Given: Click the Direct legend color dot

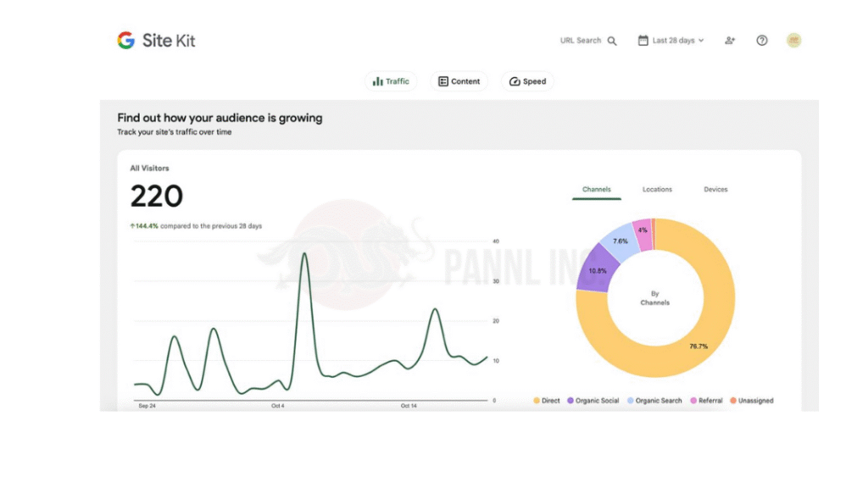Looking at the screenshot, I should tap(537, 401).
